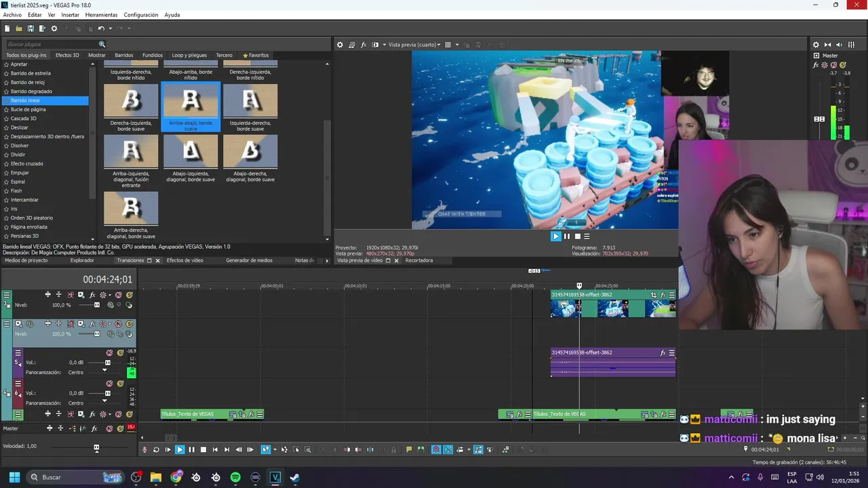Viewport: 868px width, 488px height.
Task: Open VEGAS Pro in Windows taskbar
Action: pyautogui.click(x=275, y=477)
